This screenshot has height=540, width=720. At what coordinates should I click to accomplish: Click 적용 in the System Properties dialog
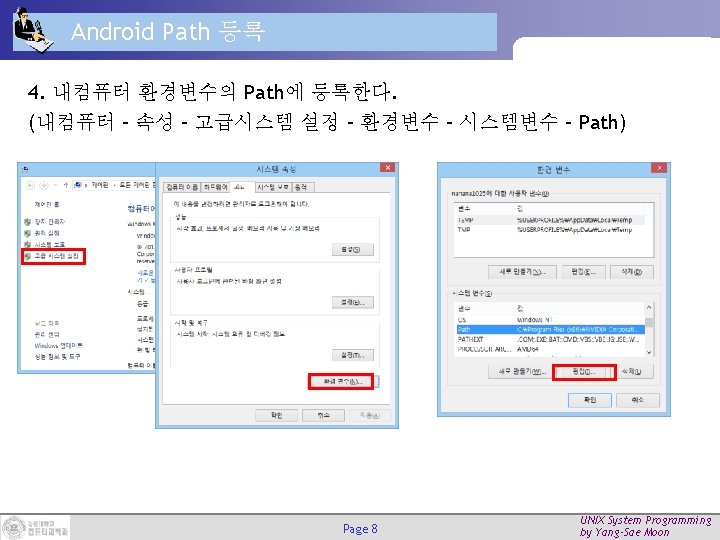click(x=370, y=415)
